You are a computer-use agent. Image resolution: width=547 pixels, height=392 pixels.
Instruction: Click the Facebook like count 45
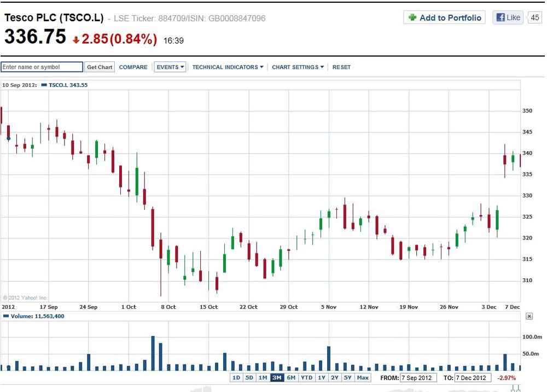coord(535,17)
